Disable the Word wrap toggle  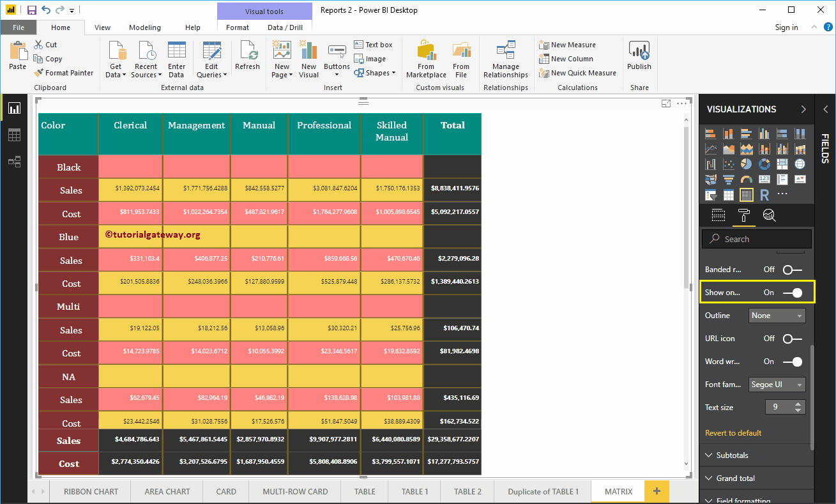(x=794, y=361)
